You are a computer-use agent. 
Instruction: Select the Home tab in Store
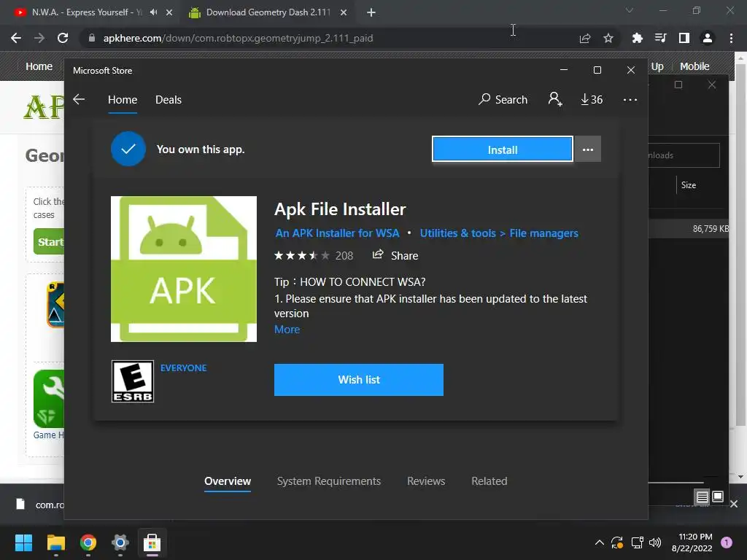123,100
